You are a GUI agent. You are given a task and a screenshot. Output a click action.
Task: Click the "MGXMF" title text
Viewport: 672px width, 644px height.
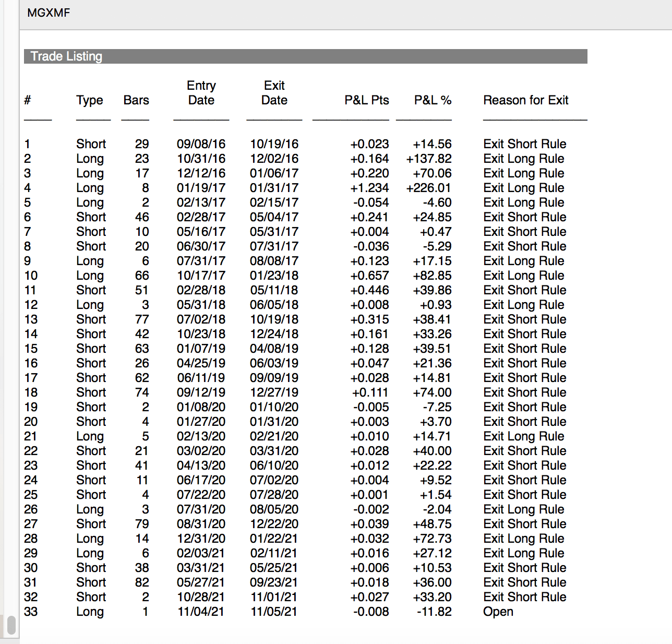tap(49, 13)
